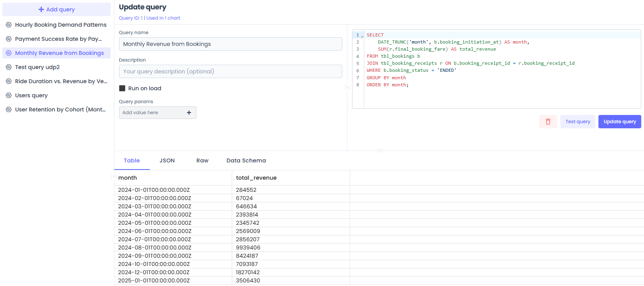Click the Query name input field
This screenshot has height=286, width=644.
pos(230,44)
